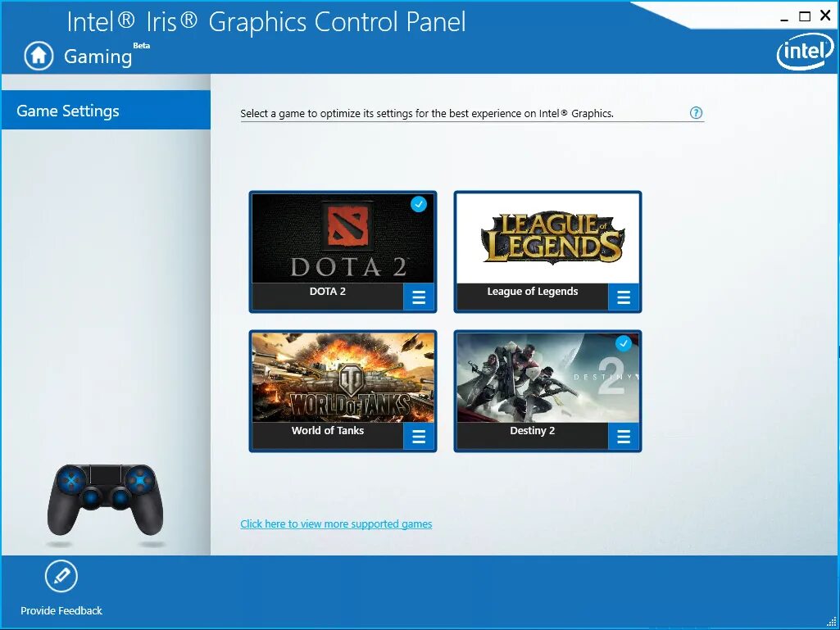The width and height of the screenshot is (840, 630).
Task: Click the League of Legends title label
Action: (533, 292)
